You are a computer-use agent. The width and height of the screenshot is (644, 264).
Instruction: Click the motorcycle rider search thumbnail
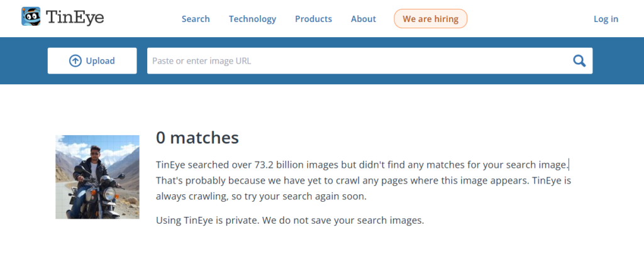97,177
